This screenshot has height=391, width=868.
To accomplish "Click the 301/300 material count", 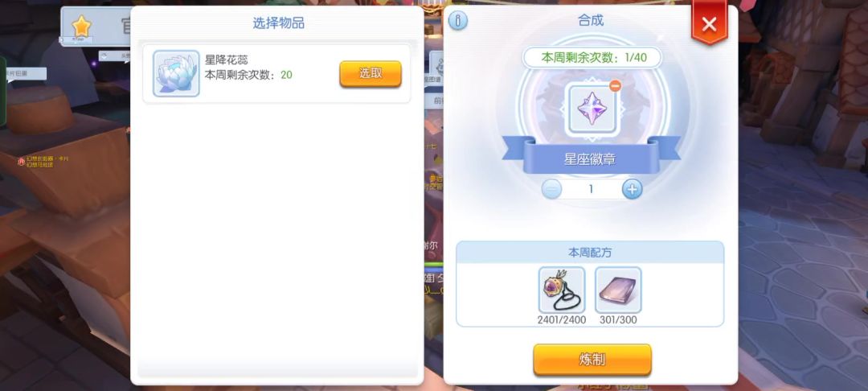I will (x=618, y=320).
